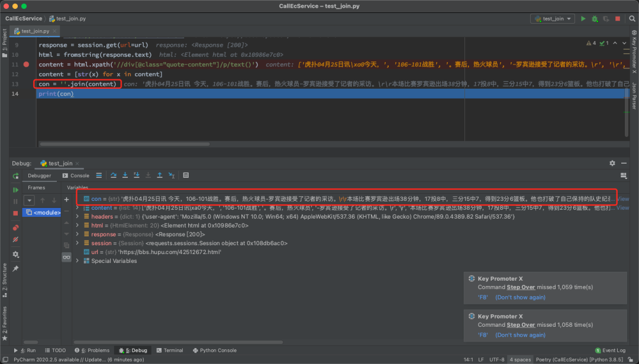This screenshot has height=364, width=639.
Task: Open the thread selector dropdown in Frames
Action: (29, 200)
